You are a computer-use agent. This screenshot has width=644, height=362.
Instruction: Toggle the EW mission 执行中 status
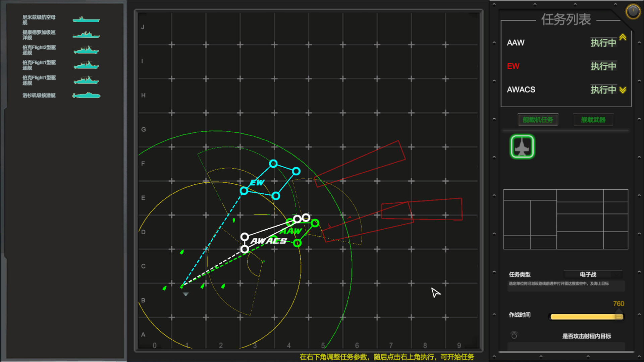(603, 66)
